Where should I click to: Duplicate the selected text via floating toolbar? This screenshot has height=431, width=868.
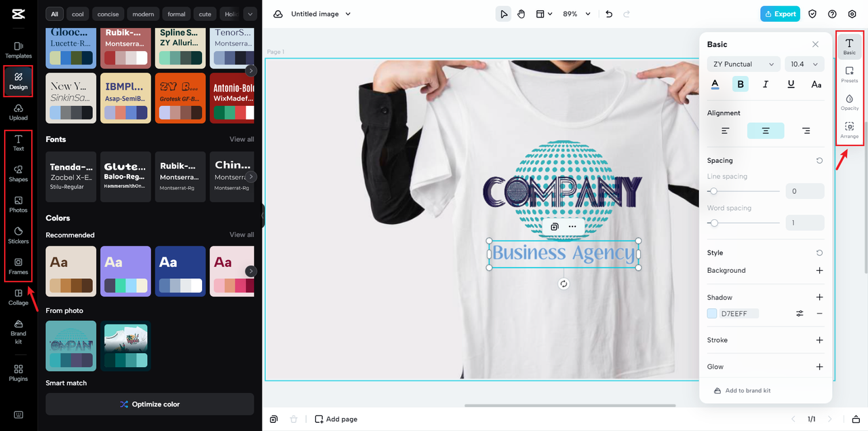click(554, 227)
